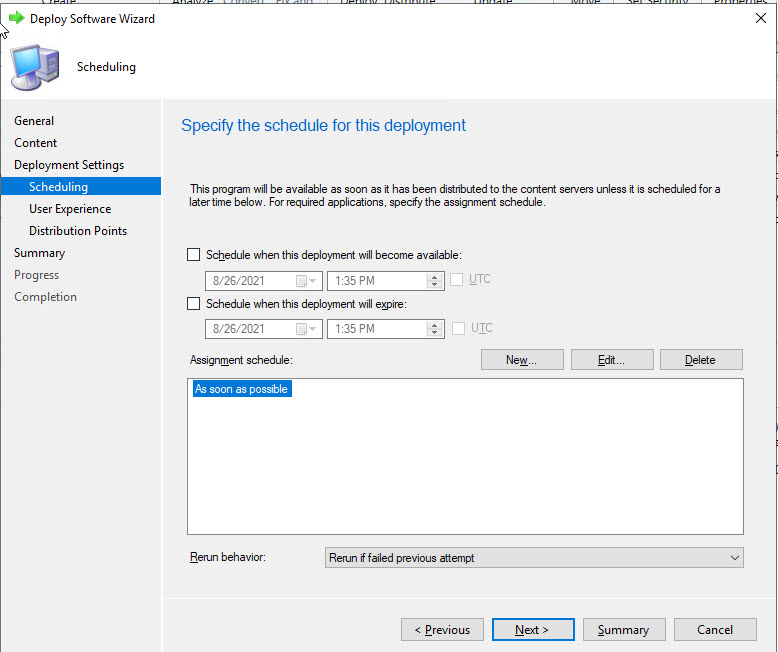Viewport: 778px width, 652px height.
Task: Close the Deploy Software Wizard window
Action: pos(760,18)
